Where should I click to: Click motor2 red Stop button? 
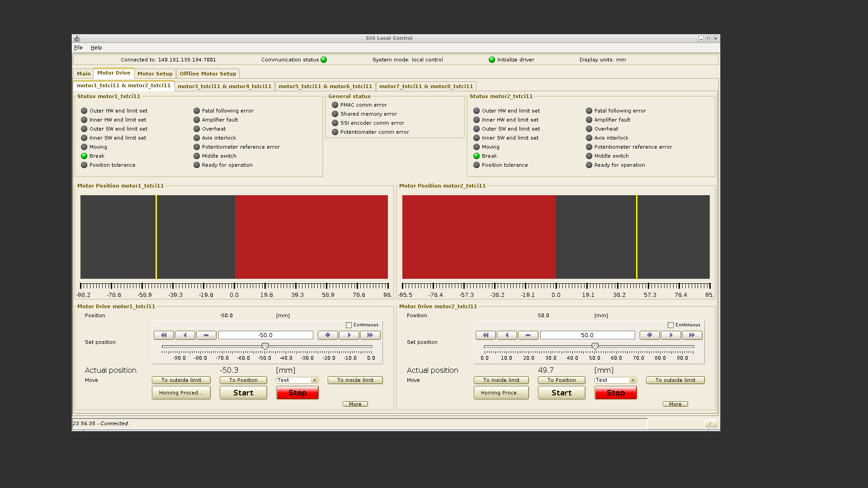(616, 393)
